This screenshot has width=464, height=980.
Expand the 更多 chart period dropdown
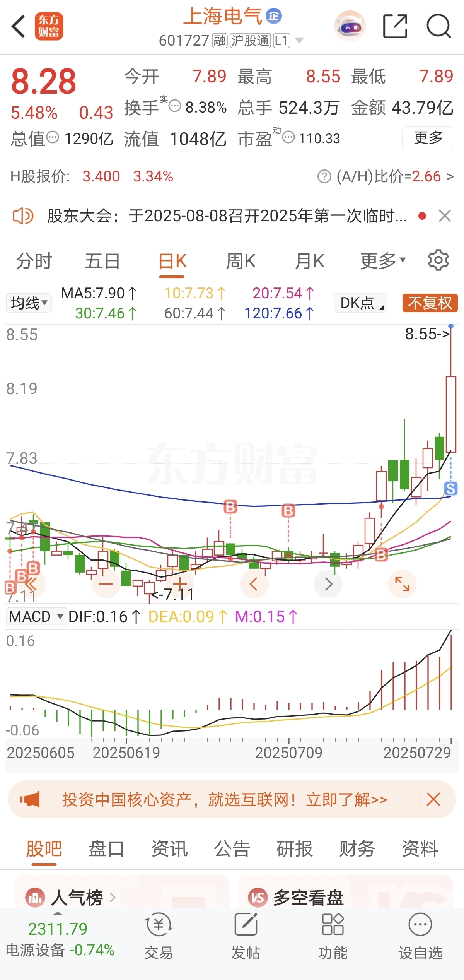coord(383,261)
